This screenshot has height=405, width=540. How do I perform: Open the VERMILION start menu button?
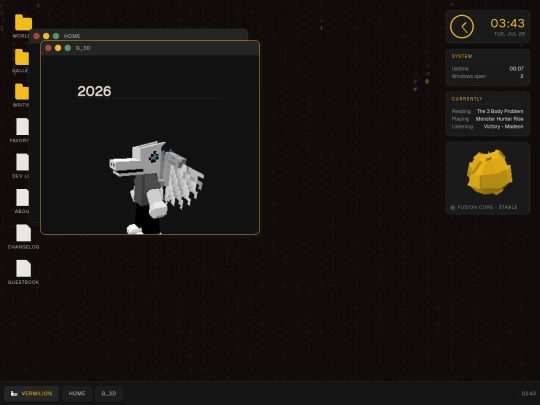coord(31,393)
